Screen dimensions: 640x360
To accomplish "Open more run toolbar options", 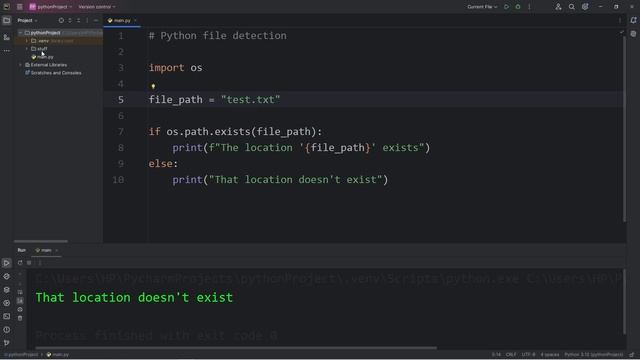I will (x=40, y=263).
